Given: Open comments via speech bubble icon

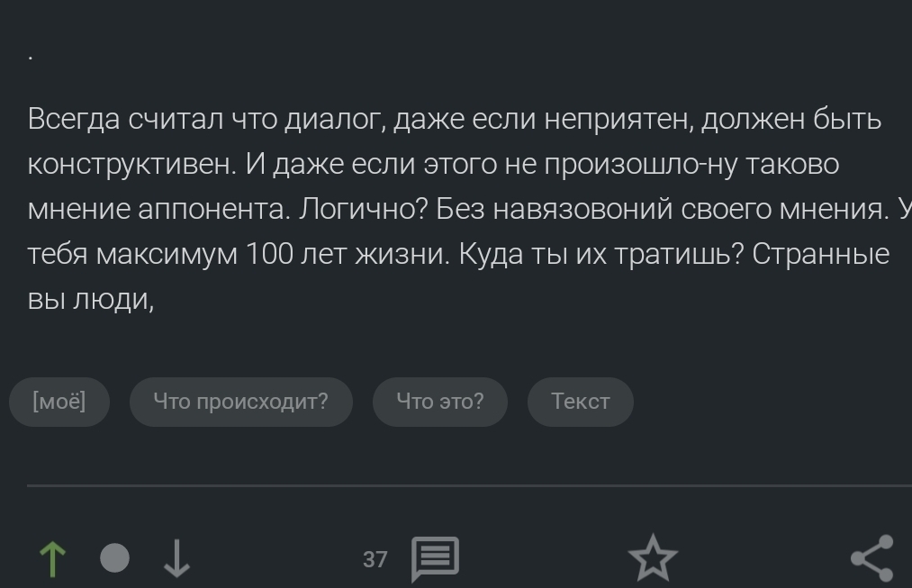Looking at the screenshot, I should coord(435,559).
